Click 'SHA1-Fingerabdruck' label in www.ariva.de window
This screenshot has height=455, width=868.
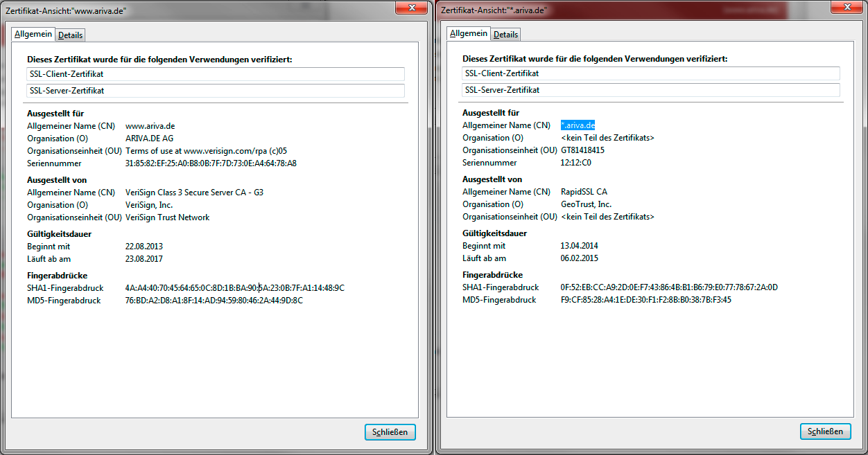click(65, 288)
